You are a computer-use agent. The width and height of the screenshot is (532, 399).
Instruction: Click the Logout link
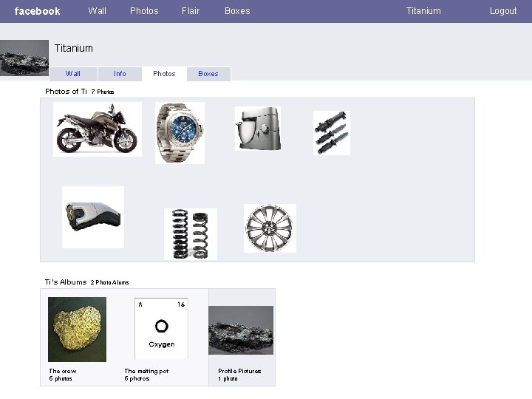(503, 11)
